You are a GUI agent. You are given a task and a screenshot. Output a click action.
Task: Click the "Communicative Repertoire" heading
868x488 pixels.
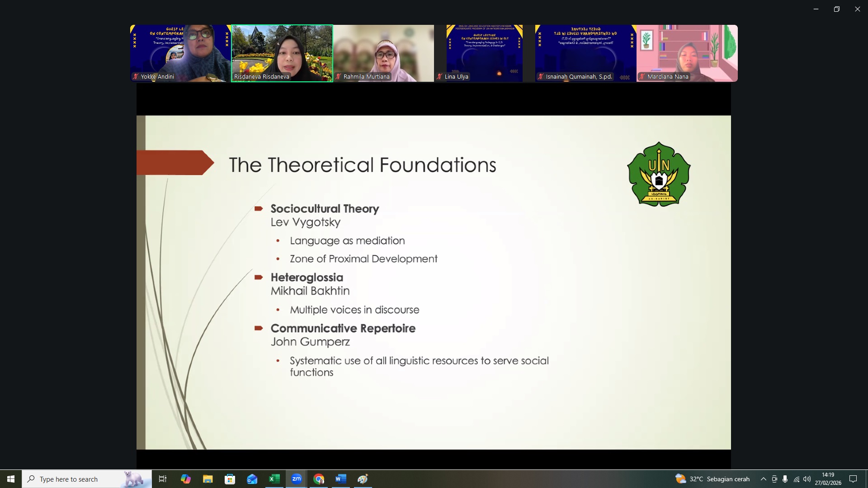click(343, 328)
